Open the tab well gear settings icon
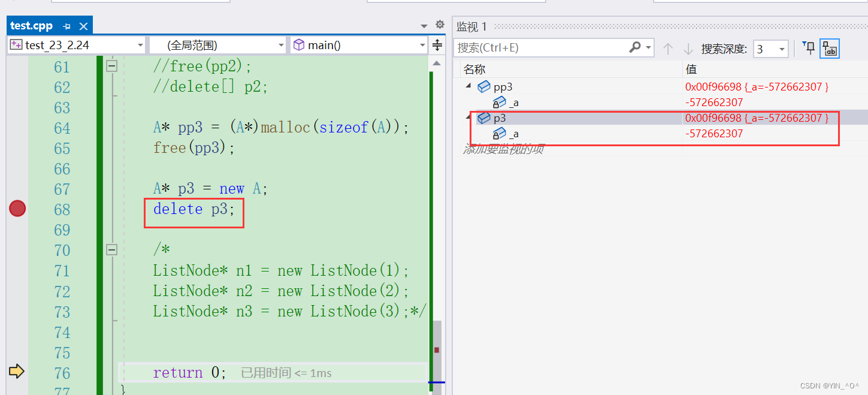This screenshot has width=868, height=395. 440,25
